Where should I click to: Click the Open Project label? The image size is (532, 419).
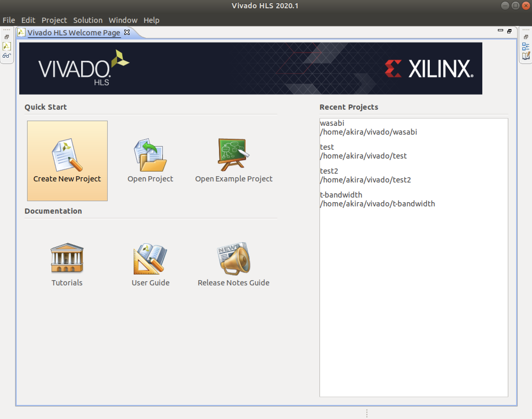click(x=150, y=179)
